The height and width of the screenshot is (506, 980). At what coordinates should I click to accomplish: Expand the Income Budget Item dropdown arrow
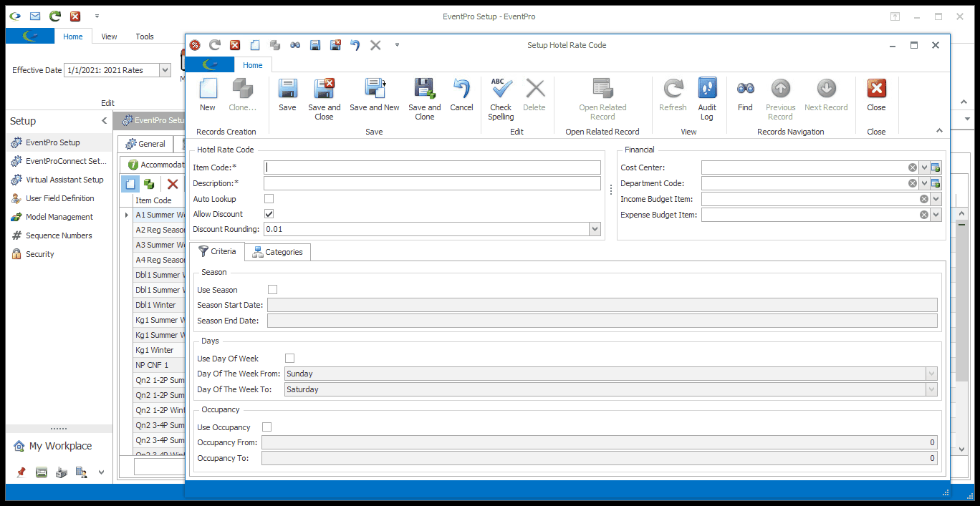tap(936, 199)
